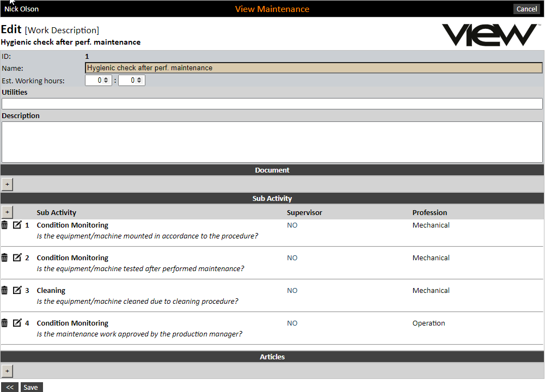Delete sub activity 1 with trash icon
Image resolution: width=545 pixels, height=392 pixels.
pos(4,225)
